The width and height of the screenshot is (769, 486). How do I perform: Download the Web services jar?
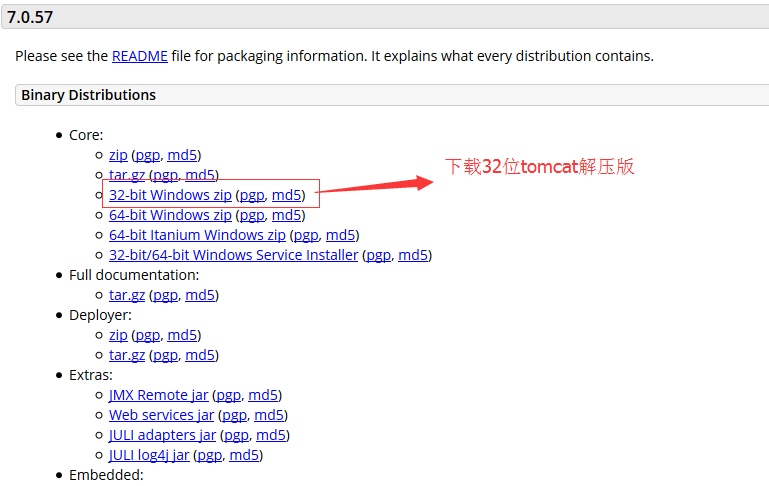[x=161, y=415]
